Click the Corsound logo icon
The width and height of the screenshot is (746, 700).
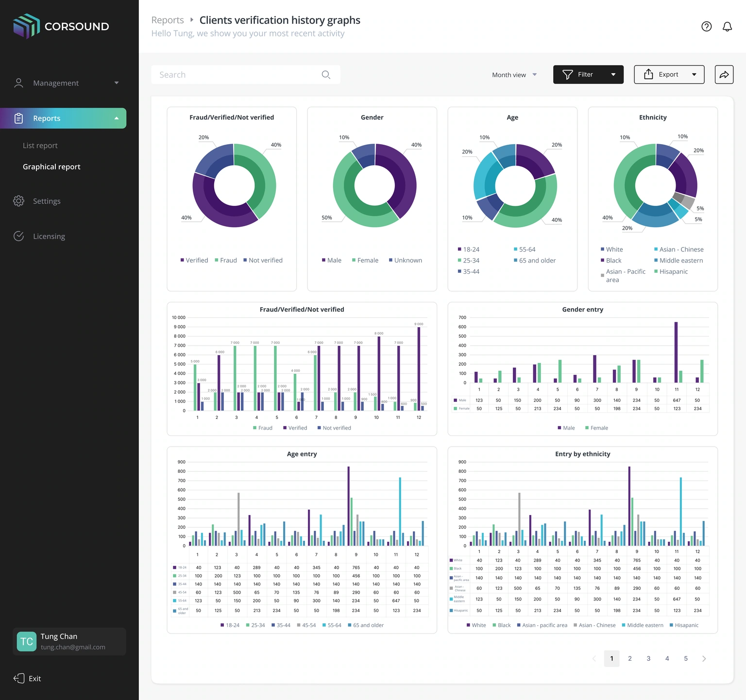pos(26,26)
